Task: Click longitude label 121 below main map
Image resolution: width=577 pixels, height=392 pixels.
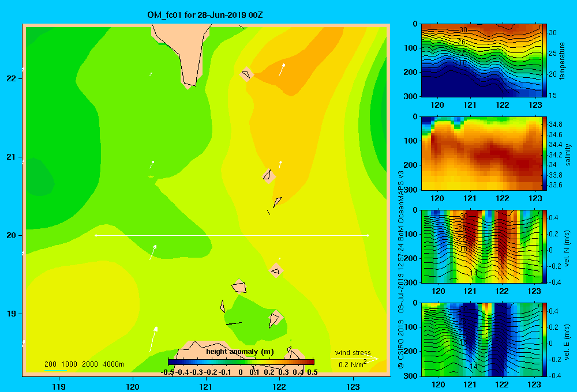Action: click(206, 387)
